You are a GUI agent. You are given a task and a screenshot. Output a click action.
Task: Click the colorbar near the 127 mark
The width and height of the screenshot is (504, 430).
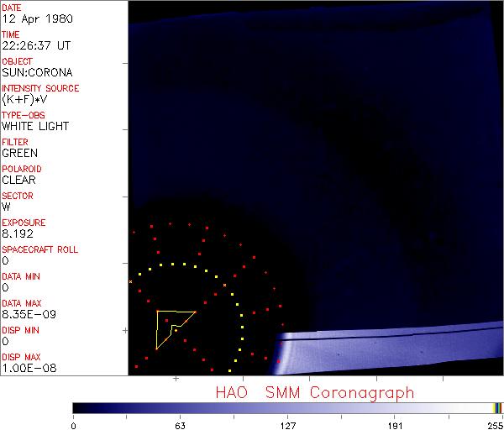pos(287,408)
